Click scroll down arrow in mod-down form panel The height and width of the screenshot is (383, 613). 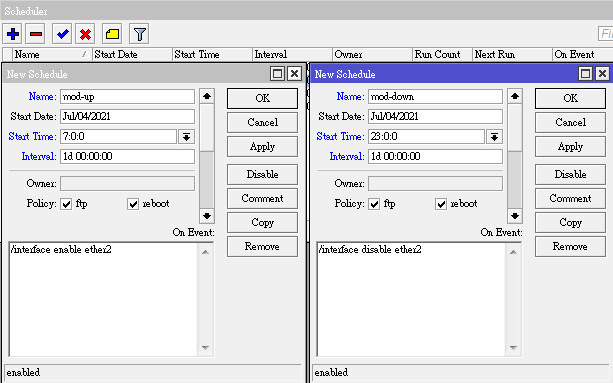[x=515, y=215]
